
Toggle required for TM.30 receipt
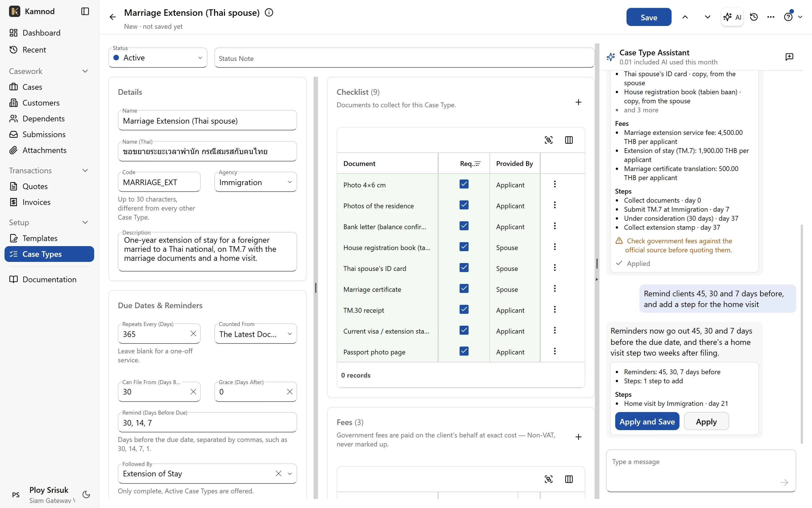pyautogui.click(x=464, y=309)
